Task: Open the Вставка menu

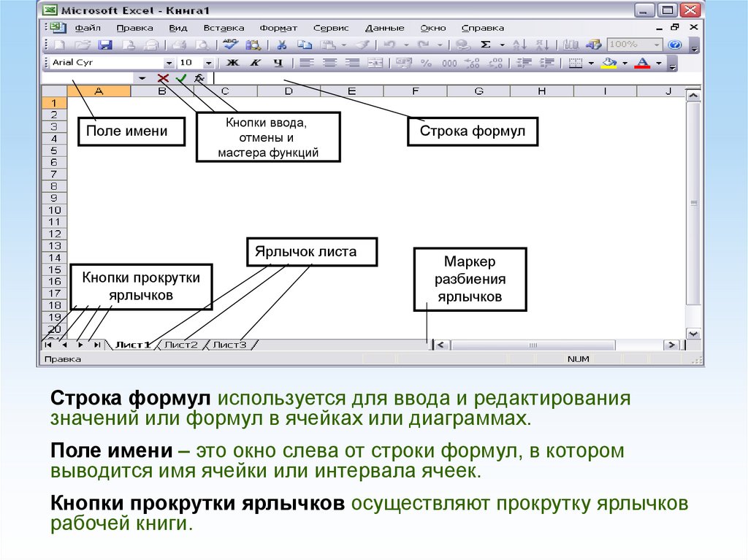Action: coord(224,28)
